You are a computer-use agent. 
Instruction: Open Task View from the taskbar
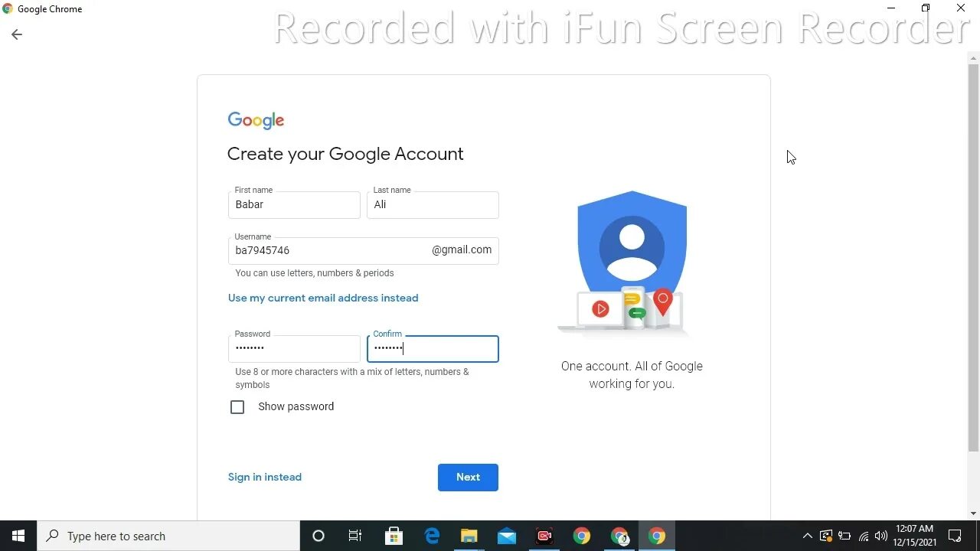(355, 536)
